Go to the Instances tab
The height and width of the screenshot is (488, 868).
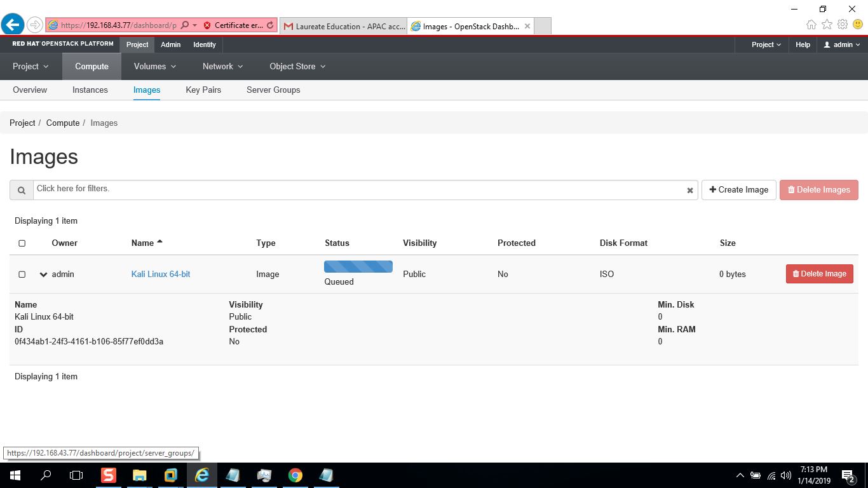(x=90, y=90)
